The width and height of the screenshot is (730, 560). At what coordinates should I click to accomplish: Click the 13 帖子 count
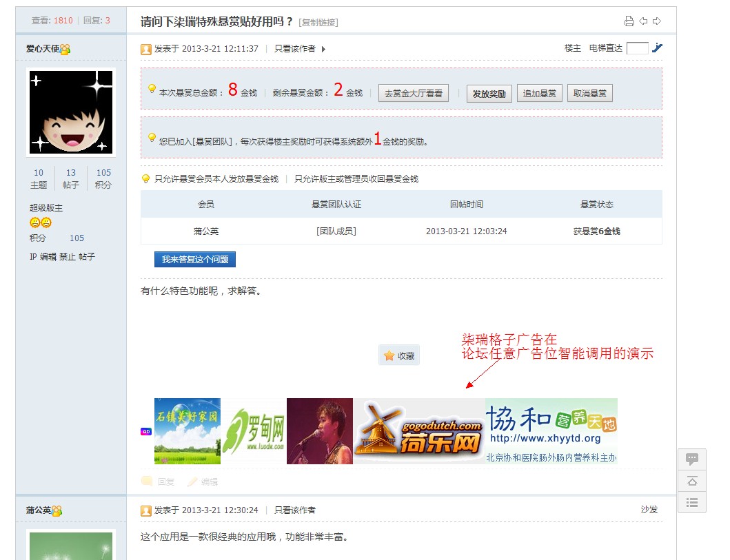71,178
